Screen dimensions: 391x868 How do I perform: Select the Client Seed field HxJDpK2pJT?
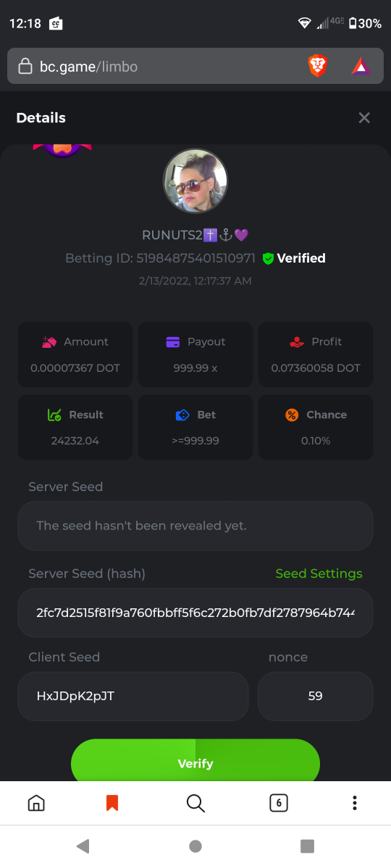133,696
